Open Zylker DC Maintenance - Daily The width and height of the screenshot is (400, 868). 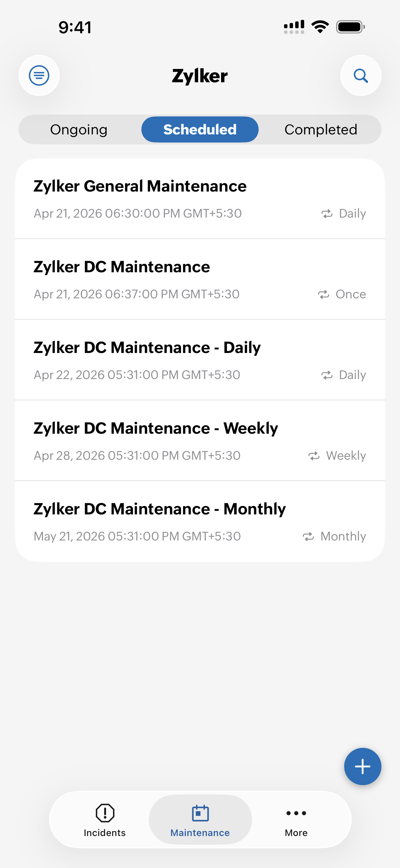tap(147, 348)
